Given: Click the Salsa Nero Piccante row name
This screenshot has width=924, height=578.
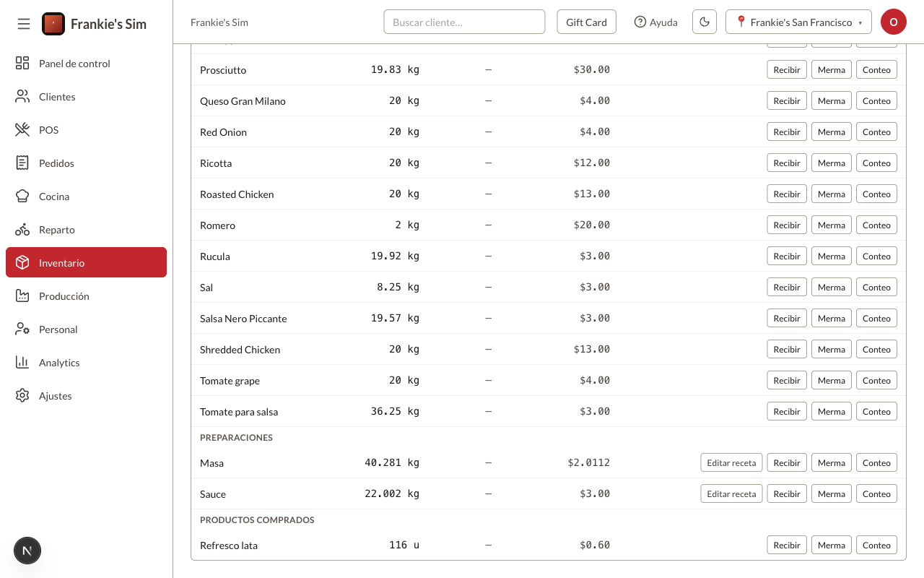Looking at the screenshot, I should point(243,318).
